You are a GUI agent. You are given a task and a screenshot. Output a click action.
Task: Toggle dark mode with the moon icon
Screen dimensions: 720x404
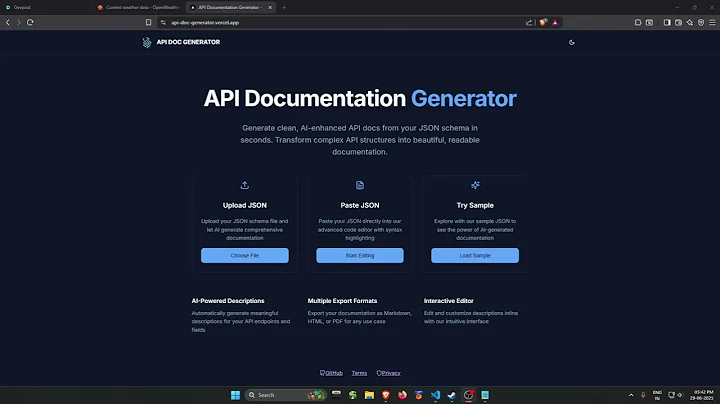point(572,42)
